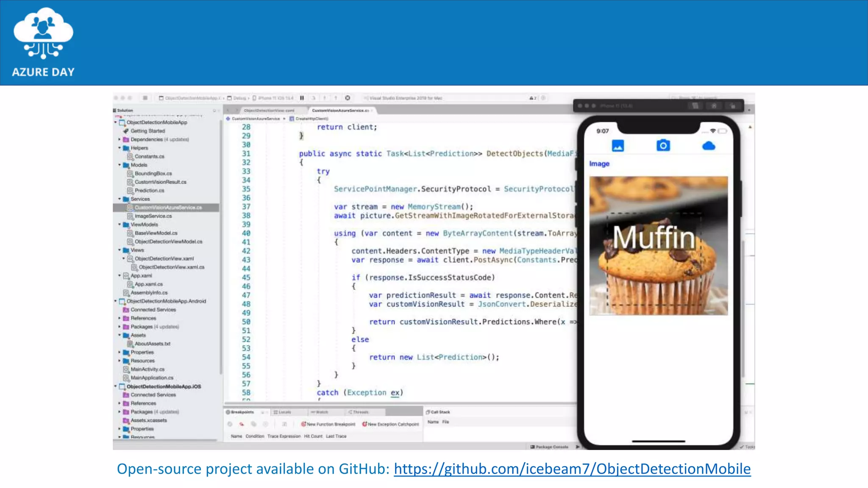Open the iPhone 11 iOS 13.4 target dropdown
The width and height of the screenshot is (868, 488).
273,98
